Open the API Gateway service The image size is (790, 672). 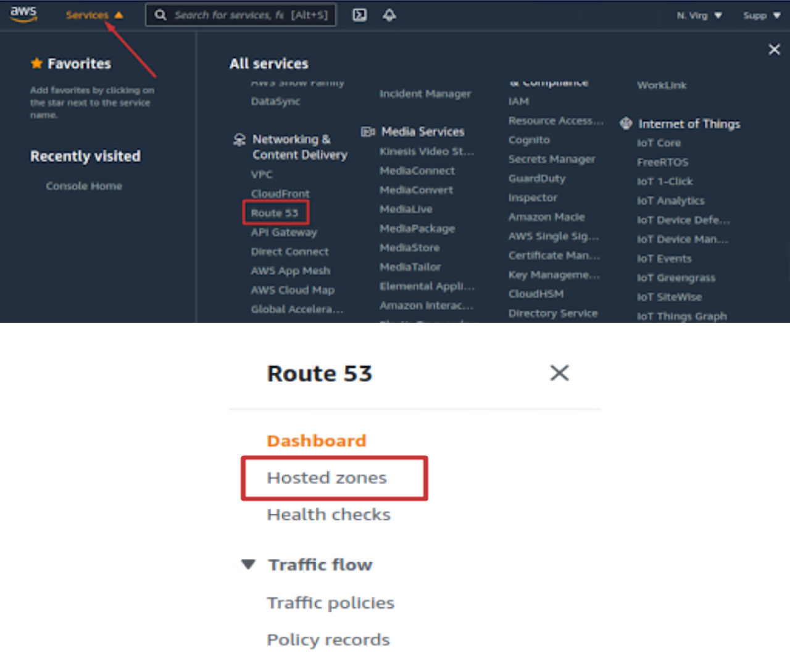tap(284, 232)
